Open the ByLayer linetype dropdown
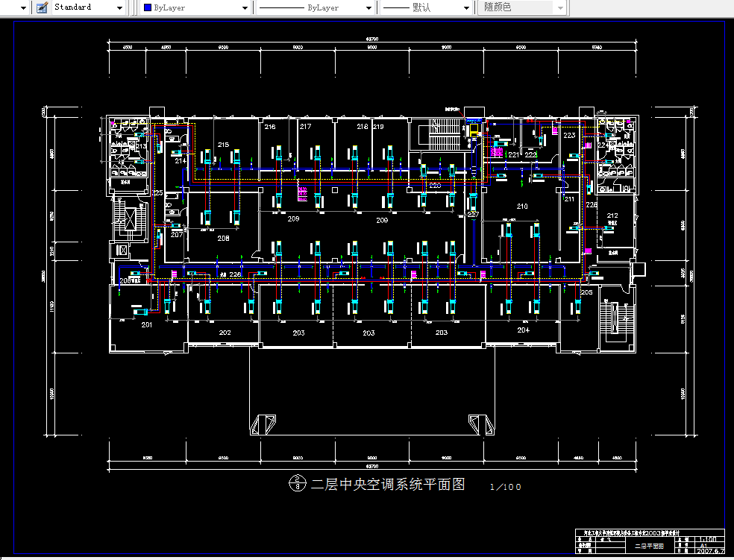Image resolution: width=734 pixels, height=560 pixels. (316, 7)
